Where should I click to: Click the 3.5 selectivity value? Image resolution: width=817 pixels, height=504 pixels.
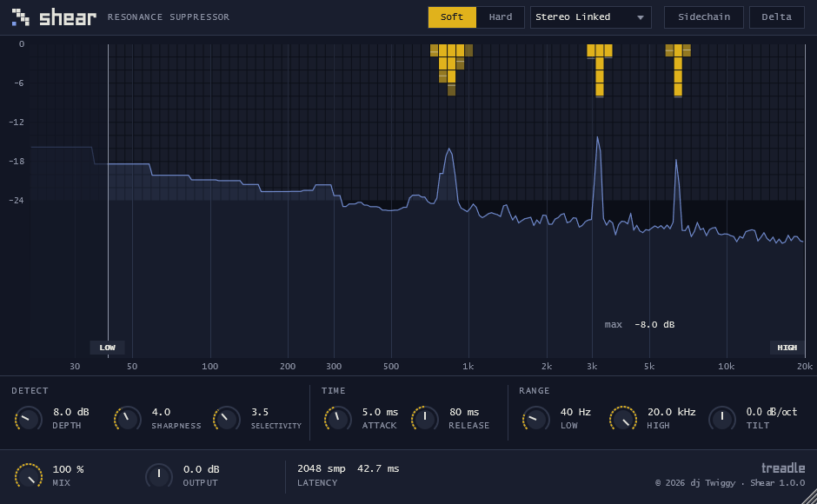260,412
